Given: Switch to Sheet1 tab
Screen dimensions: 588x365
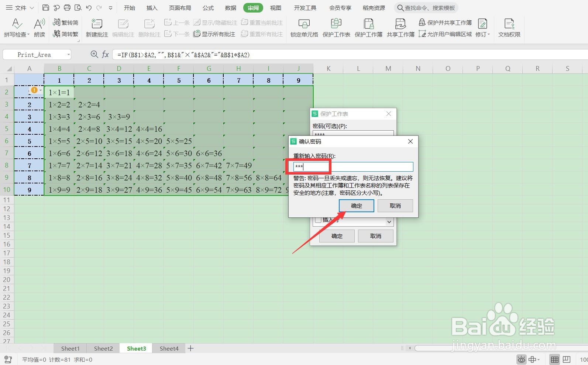Looking at the screenshot, I should [70, 348].
